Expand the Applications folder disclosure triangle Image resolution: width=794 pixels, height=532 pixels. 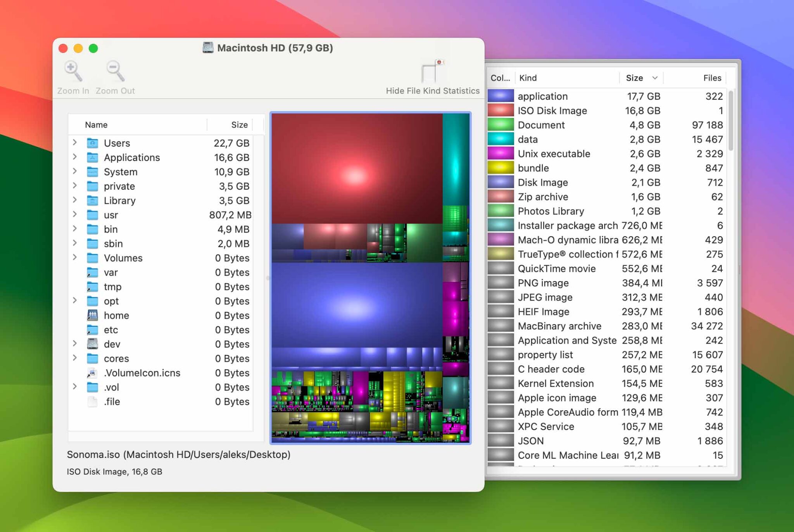75,157
